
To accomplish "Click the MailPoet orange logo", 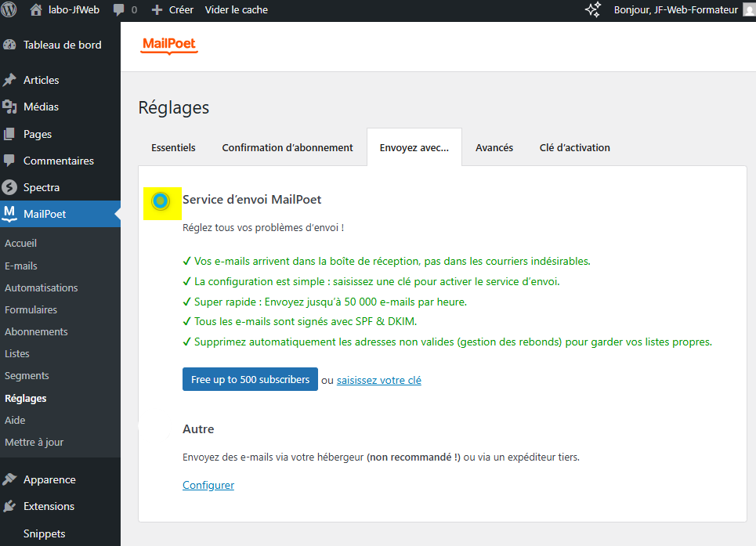I will coord(169,45).
